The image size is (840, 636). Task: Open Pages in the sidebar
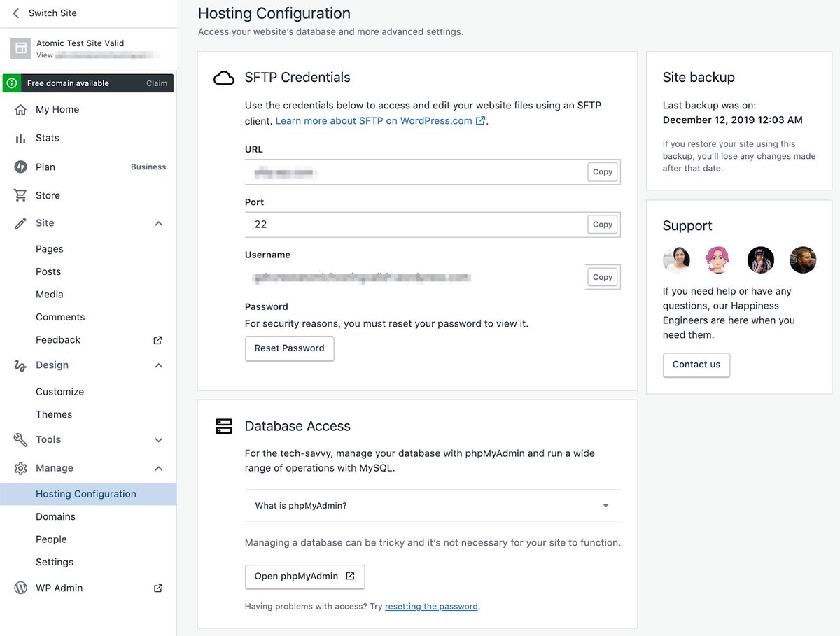point(50,249)
